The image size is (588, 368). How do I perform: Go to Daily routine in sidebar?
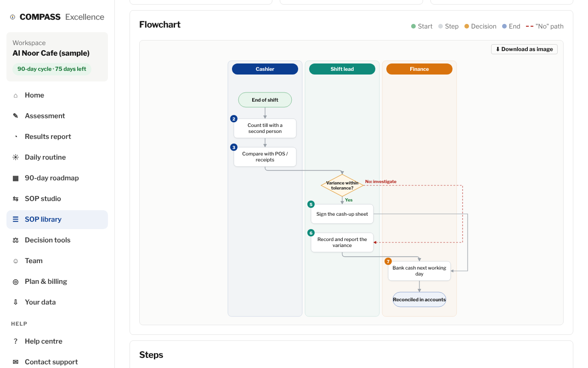point(57,157)
